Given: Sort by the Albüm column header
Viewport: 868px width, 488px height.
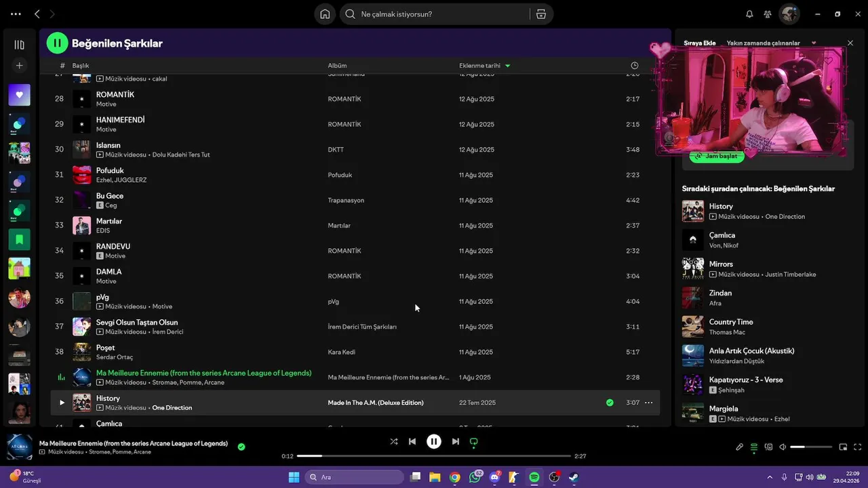Looking at the screenshot, I should pos(337,66).
